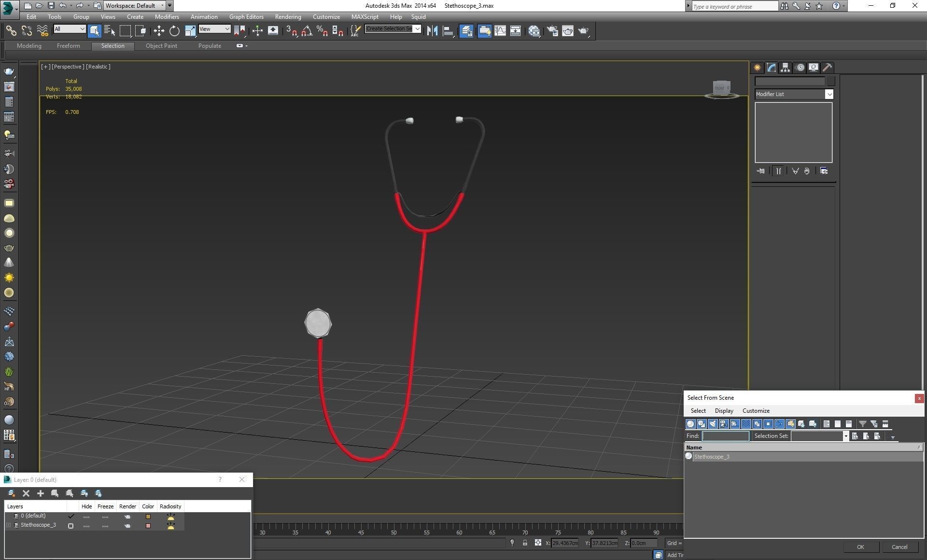Screen dimensions: 927x560
Task: Open the Rendering menu
Action: coord(288,16)
